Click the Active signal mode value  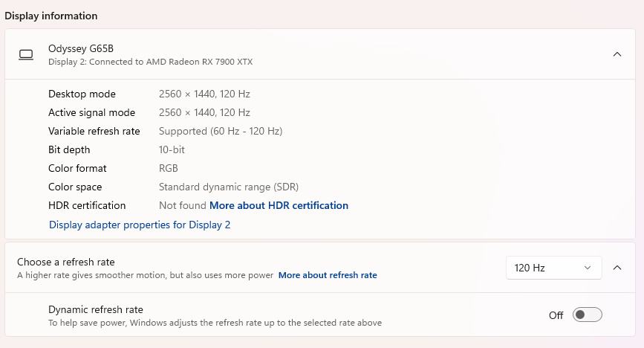point(204,112)
